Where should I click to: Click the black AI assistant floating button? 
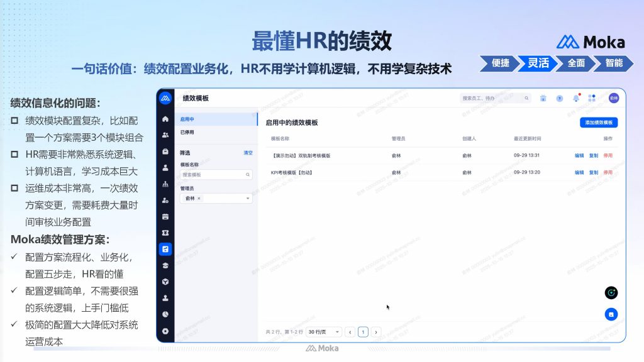coord(611,293)
